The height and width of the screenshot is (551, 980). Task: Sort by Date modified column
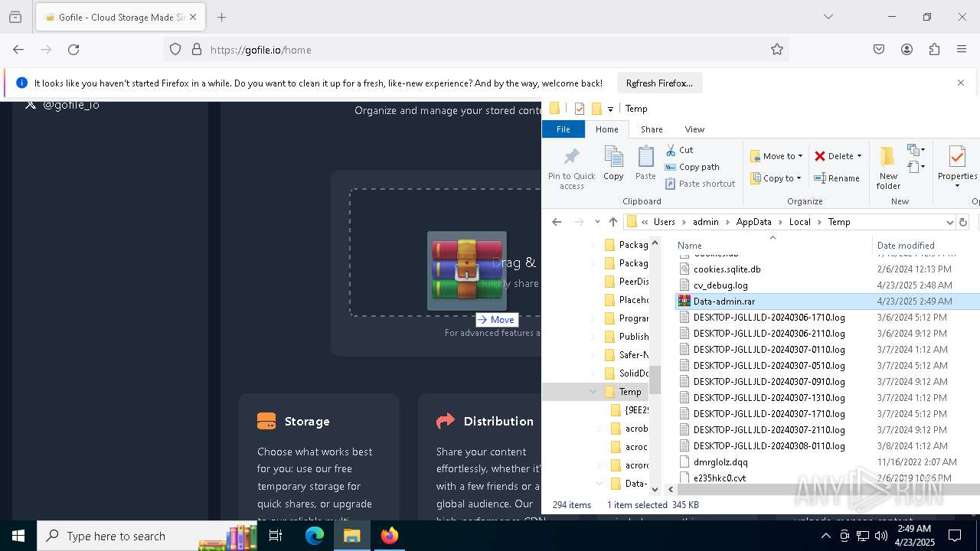906,246
